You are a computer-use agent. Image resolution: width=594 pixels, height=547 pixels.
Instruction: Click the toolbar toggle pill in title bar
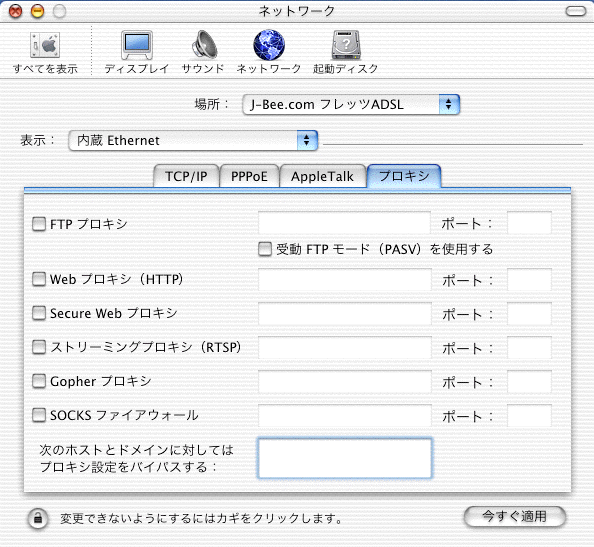576,11
